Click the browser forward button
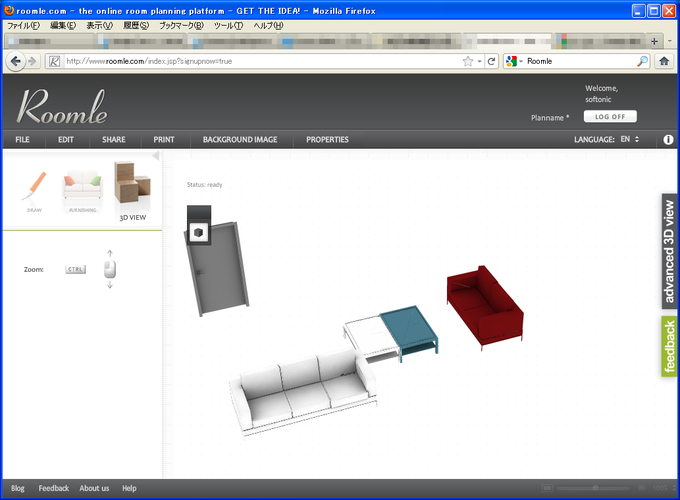The height and width of the screenshot is (500, 680). (x=33, y=61)
